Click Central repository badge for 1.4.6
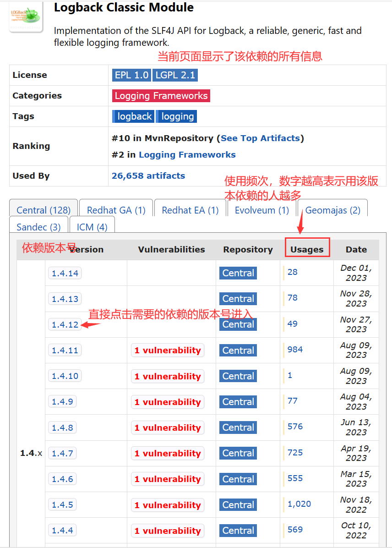Viewport: 392px width, 548px height. [x=238, y=479]
